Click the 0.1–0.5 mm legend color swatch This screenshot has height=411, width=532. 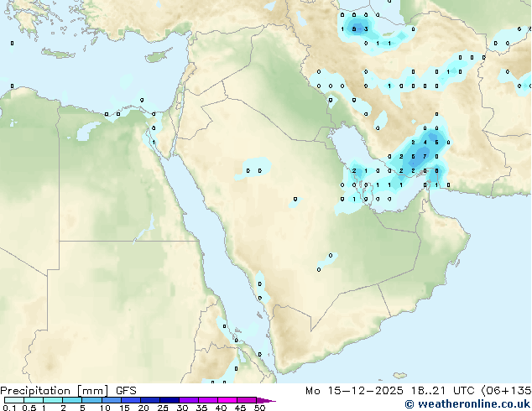point(14,400)
